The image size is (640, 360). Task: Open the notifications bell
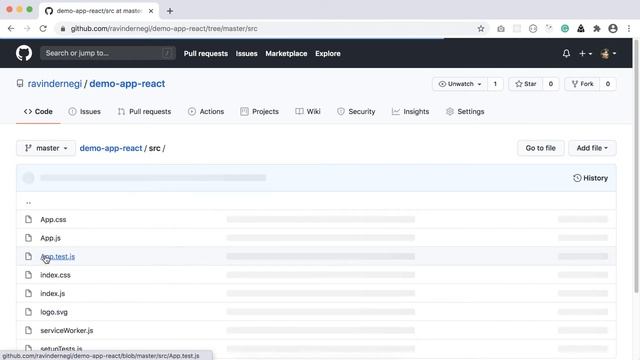[x=566, y=53]
